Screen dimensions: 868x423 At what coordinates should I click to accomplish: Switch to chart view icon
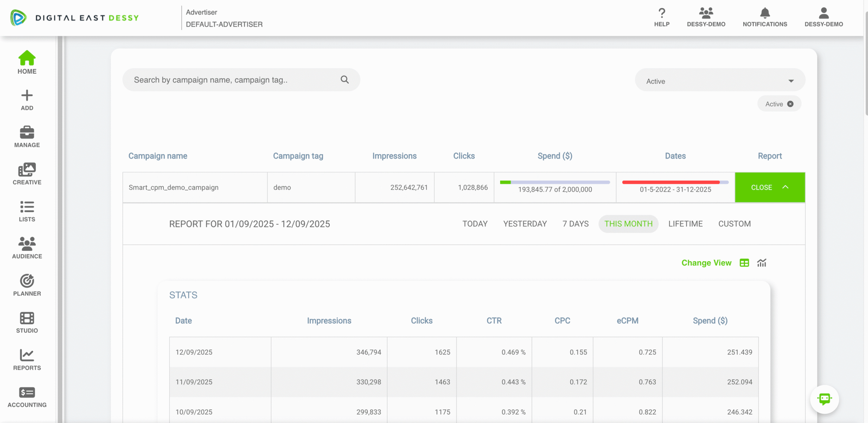tap(762, 263)
